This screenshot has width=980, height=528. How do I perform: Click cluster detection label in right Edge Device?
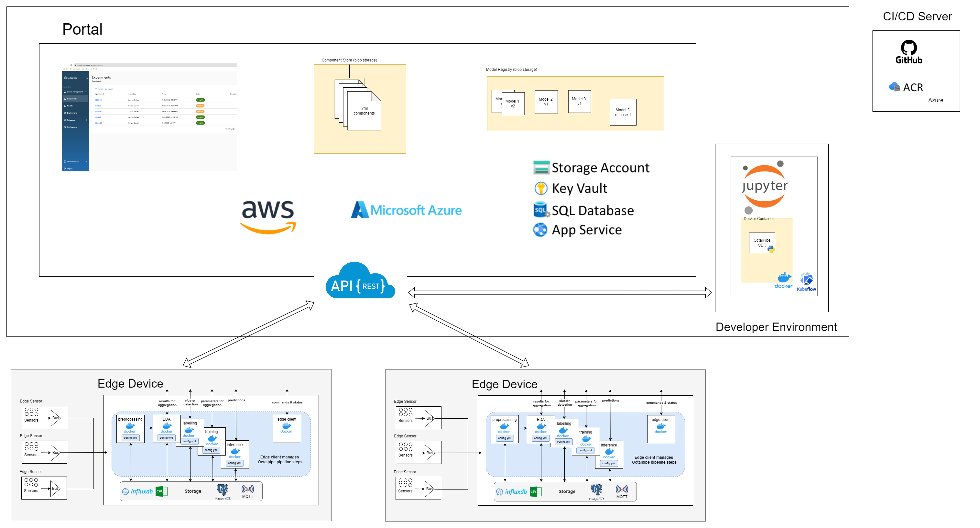pyautogui.click(x=565, y=403)
